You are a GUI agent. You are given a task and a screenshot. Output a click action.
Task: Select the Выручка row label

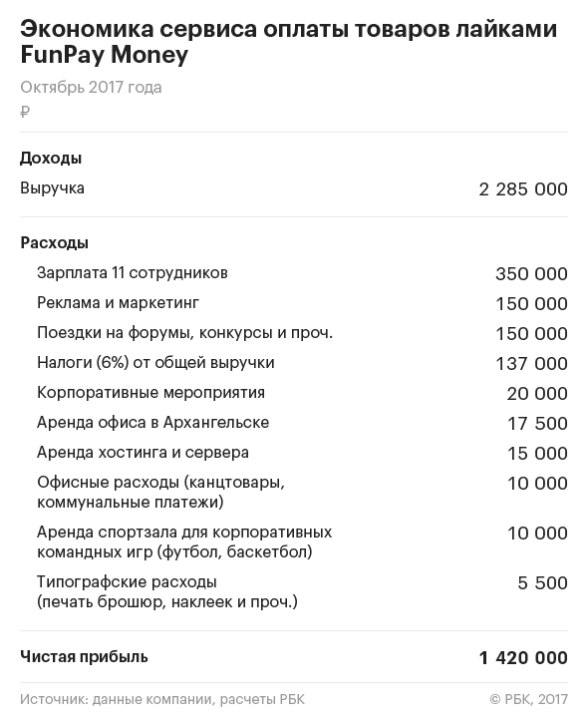(53, 188)
